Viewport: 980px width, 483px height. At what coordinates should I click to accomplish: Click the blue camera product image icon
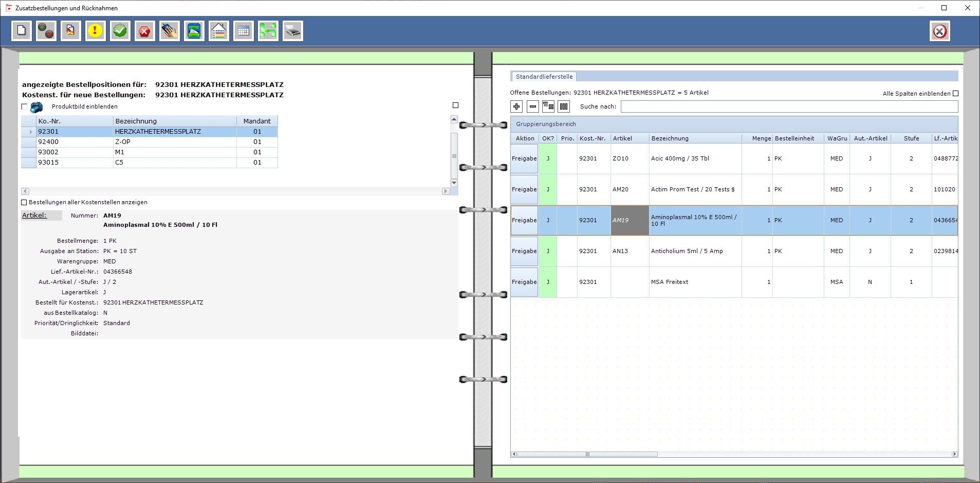tap(37, 107)
